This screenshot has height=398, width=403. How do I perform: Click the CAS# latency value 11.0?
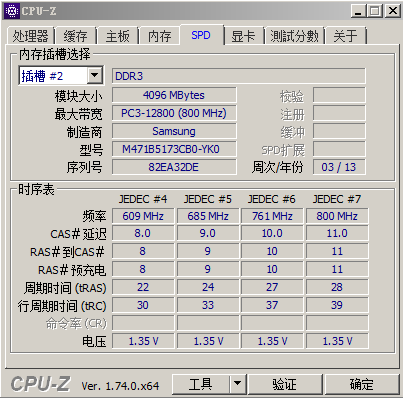click(x=337, y=233)
